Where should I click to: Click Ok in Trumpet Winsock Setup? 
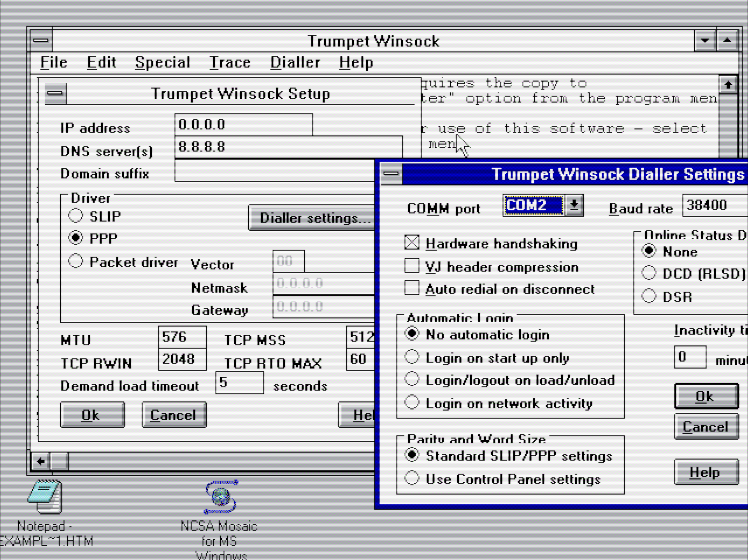pos(93,415)
